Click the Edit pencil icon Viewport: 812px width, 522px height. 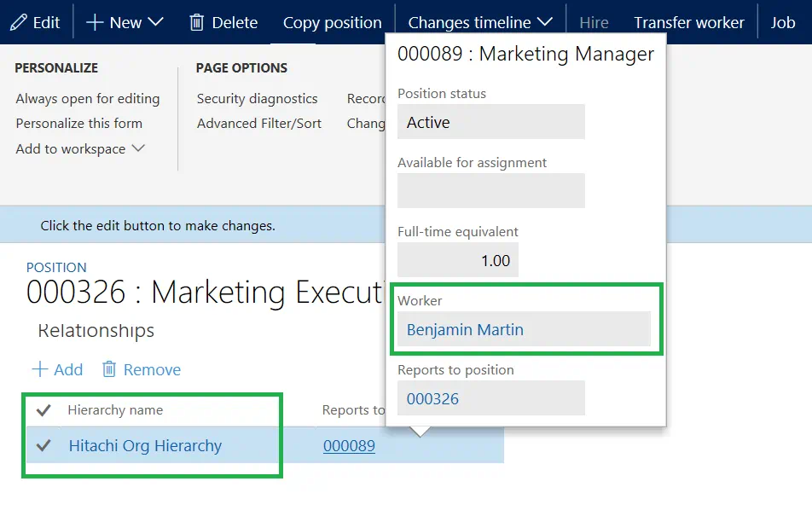tap(19, 23)
